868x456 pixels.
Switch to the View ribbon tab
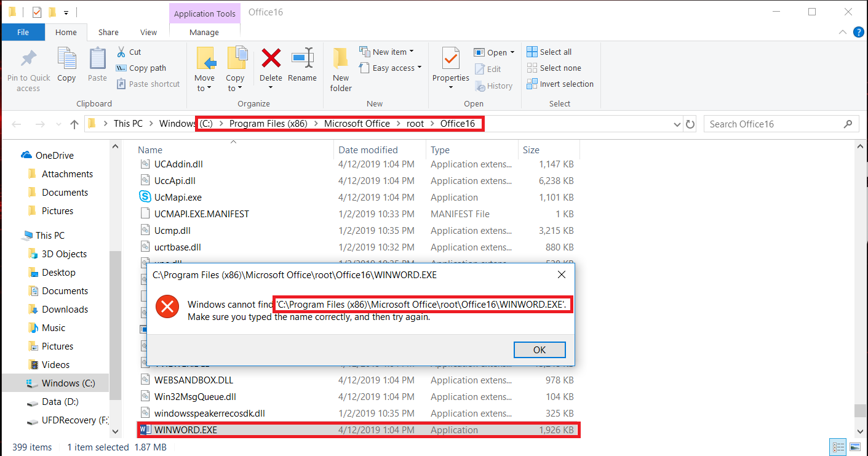(148, 33)
